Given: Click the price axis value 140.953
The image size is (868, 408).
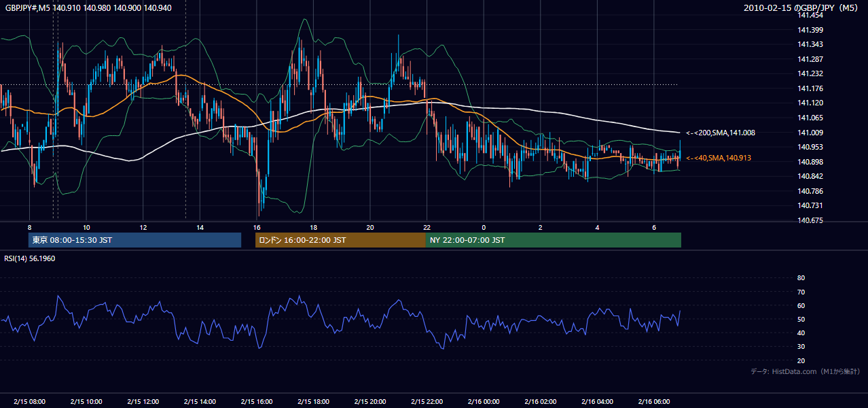Looking at the screenshot, I should click(810, 147).
